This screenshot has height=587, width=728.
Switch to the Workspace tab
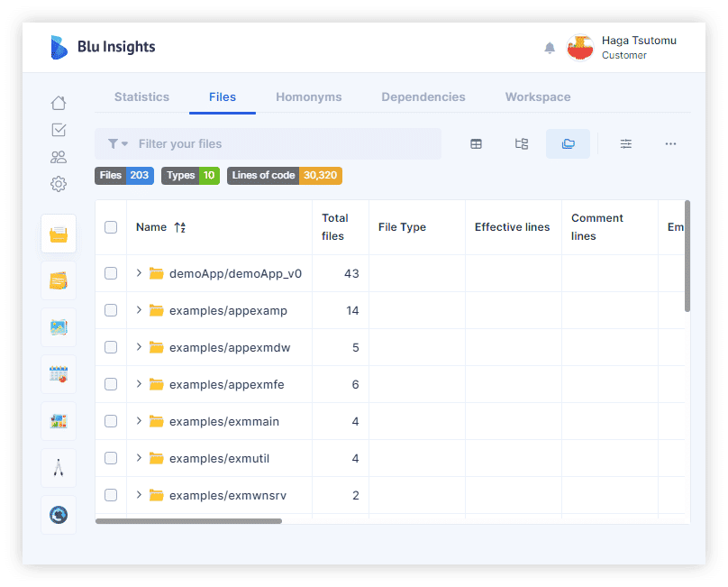(538, 97)
